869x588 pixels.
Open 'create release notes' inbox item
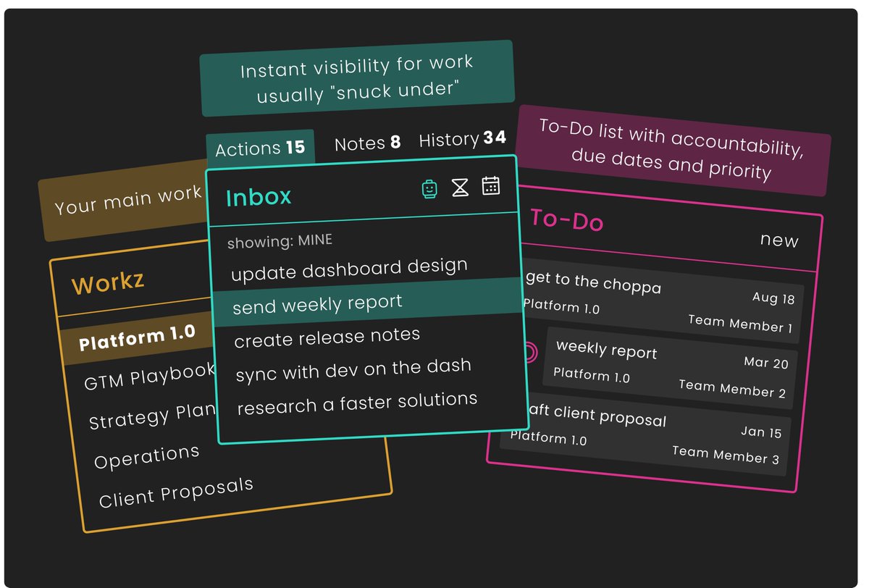(327, 337)
